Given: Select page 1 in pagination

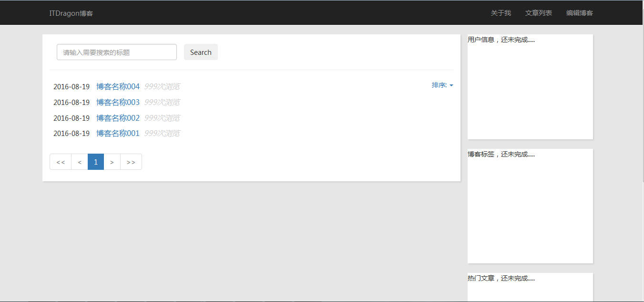Looking at the screenshot, I should (96, 162).
